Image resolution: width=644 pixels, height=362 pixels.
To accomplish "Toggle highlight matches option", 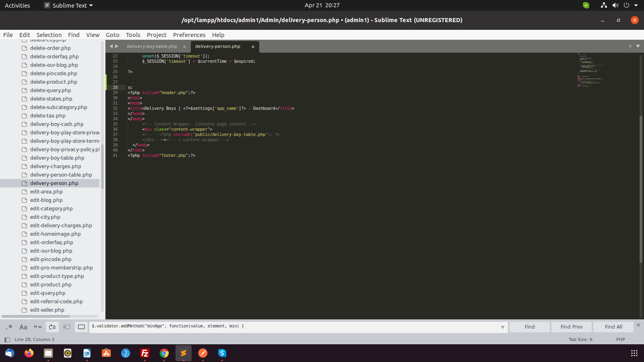I will coord(81,327).
